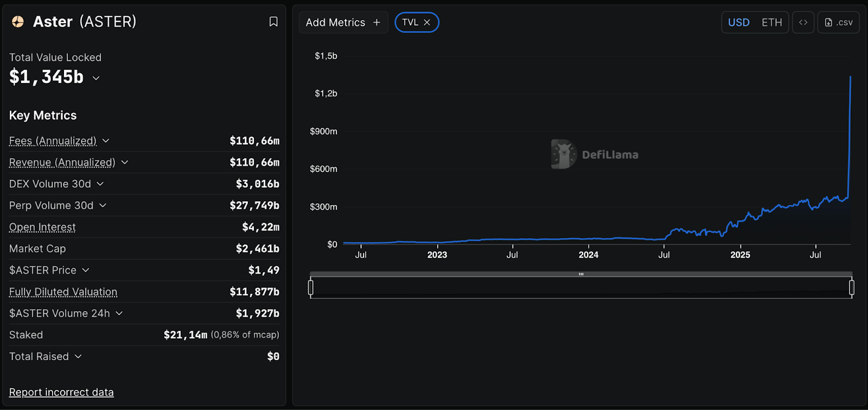This screenshot has width=868, height=410.
Task: Expand Total Raised details
Action: tap(78, 356)
